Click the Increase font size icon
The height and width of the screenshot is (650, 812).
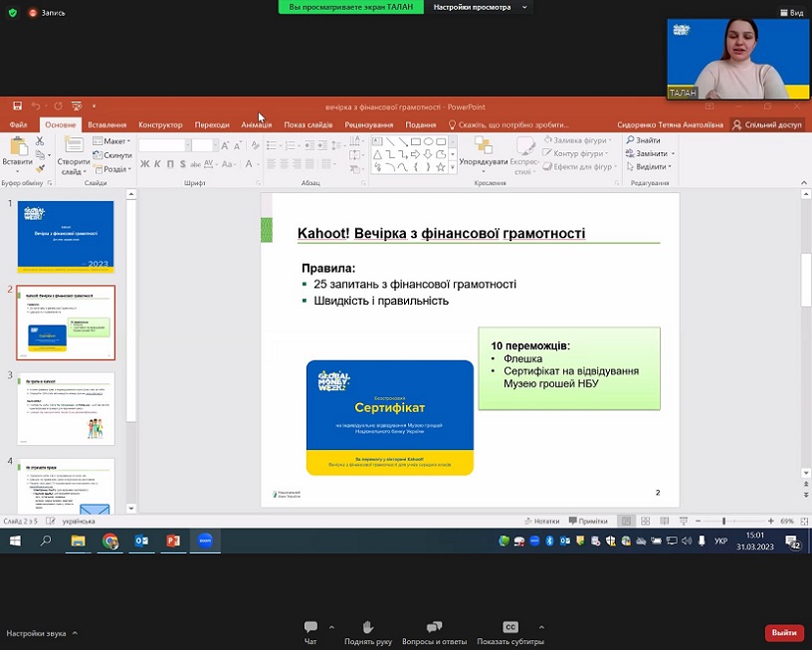[225, 146]
